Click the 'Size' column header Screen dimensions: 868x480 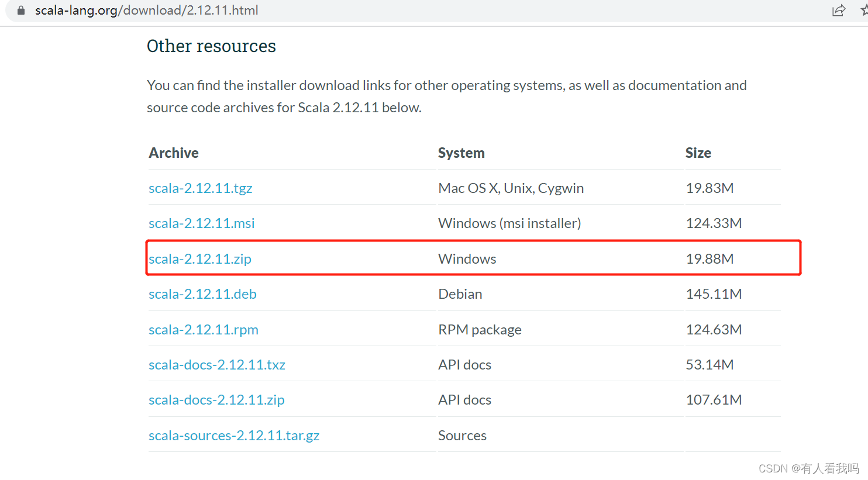pos(698,153)
